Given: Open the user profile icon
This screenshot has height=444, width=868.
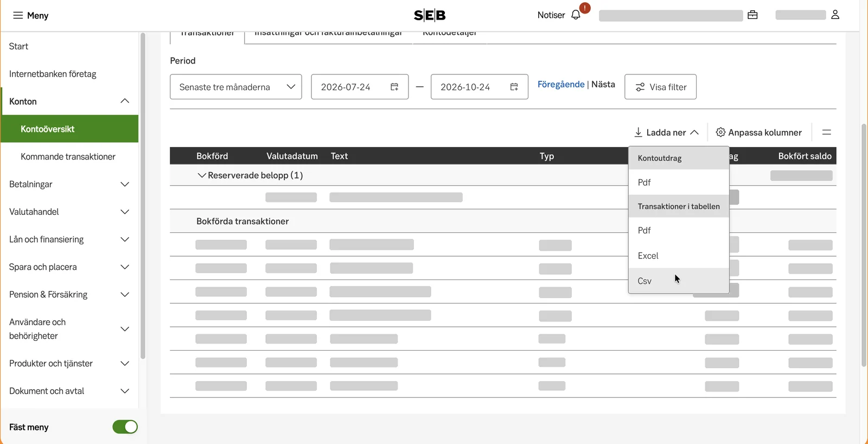Looking at the screenshot, I should [835, 15].
